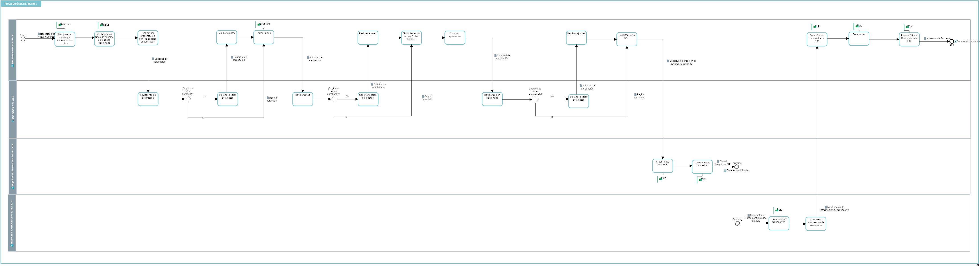Viewport: 980px width, 266px height.
Task: Select Solicitar sesión de ajustes after '¿Región de rutas aprobada?-2'
Action: point(578,101)
